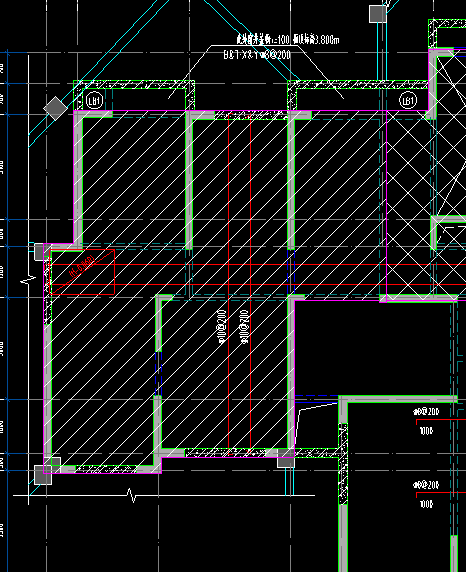Select the break-line symbol on the bottom horizontal line

click(131, 495)
